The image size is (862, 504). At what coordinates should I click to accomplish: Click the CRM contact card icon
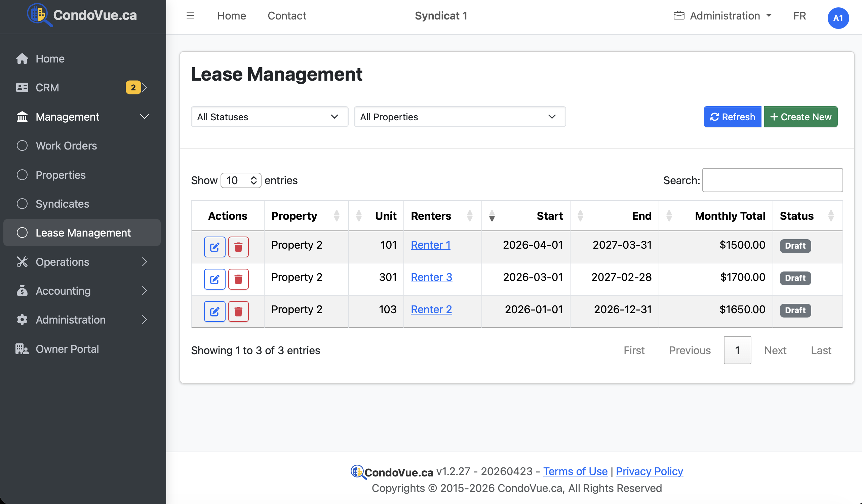(x=22, y=88)
